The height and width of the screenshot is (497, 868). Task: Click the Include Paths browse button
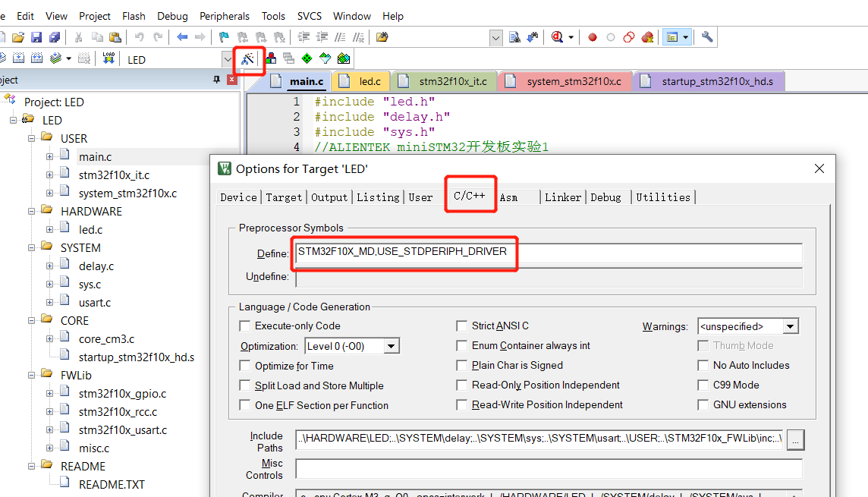795,440
